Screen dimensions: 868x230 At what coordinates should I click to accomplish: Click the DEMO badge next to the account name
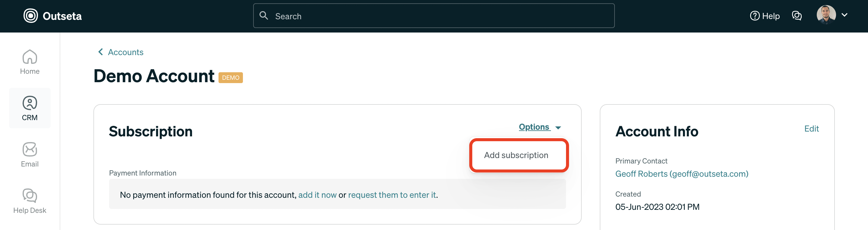coord(231,77)
